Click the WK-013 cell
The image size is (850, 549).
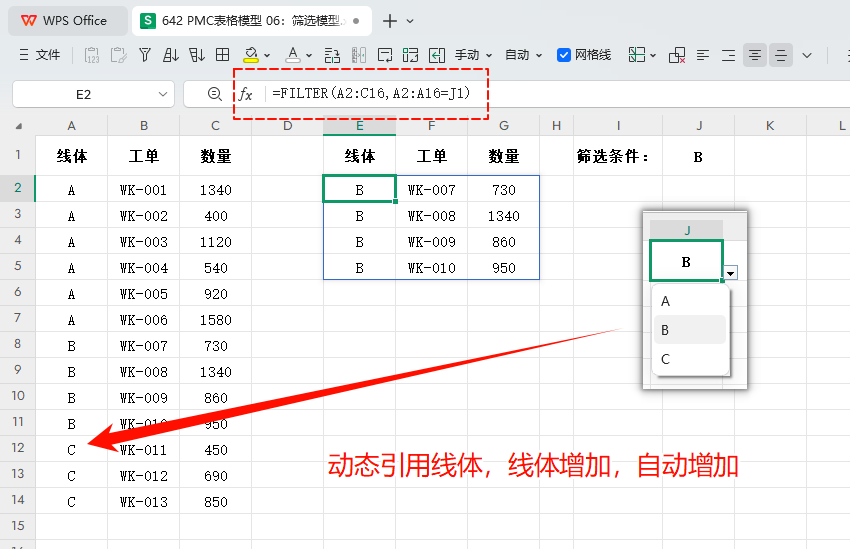pos(144,502)
